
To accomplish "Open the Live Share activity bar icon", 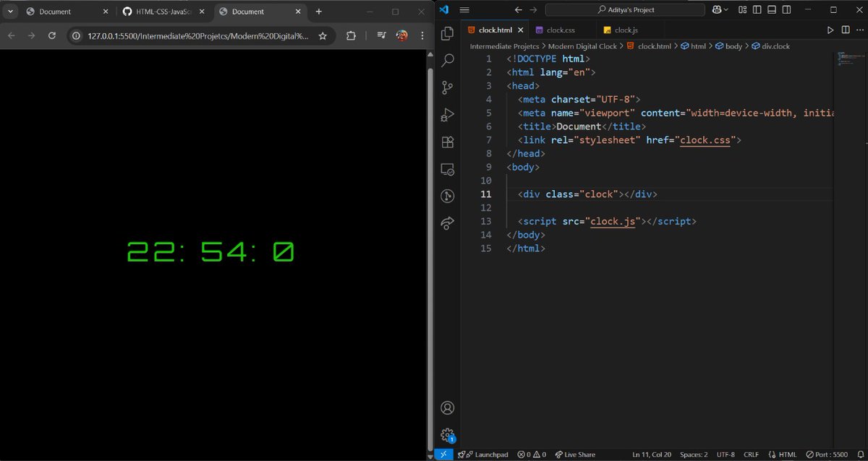I will [447, 223].
